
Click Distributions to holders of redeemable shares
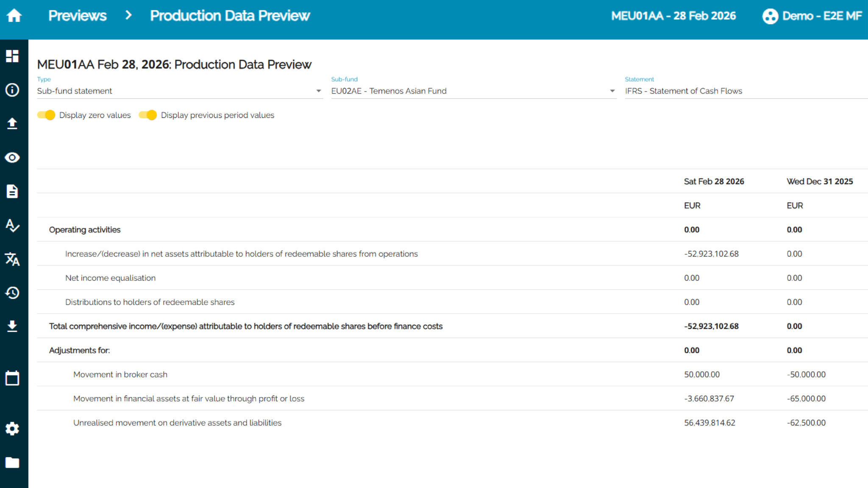point(150,302)
